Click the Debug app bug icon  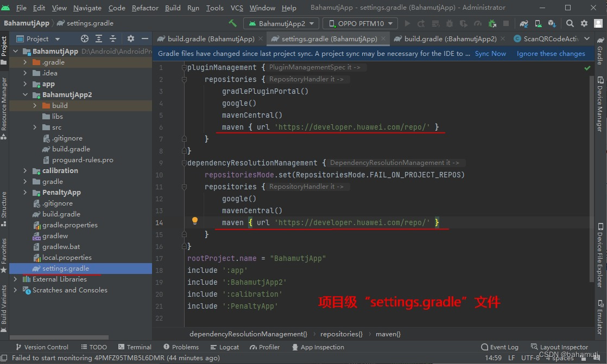450,23
